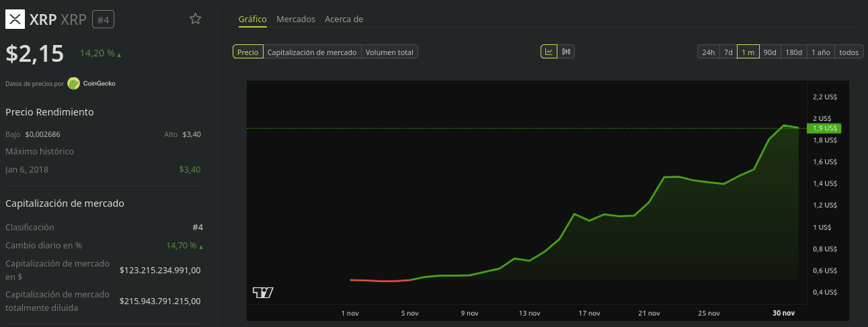Click the Clasificación #4 value
Screen dimensions: 868x327
197,227
